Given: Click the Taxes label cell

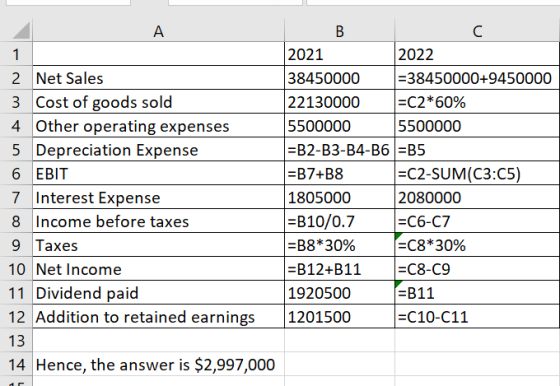Looking at the screenshot, I should pos(159,246).
